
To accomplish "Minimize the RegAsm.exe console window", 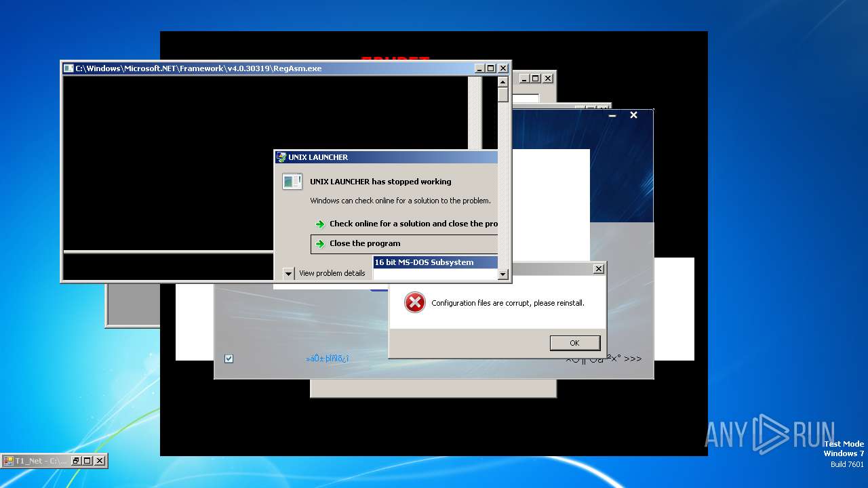I will (479, 68).
